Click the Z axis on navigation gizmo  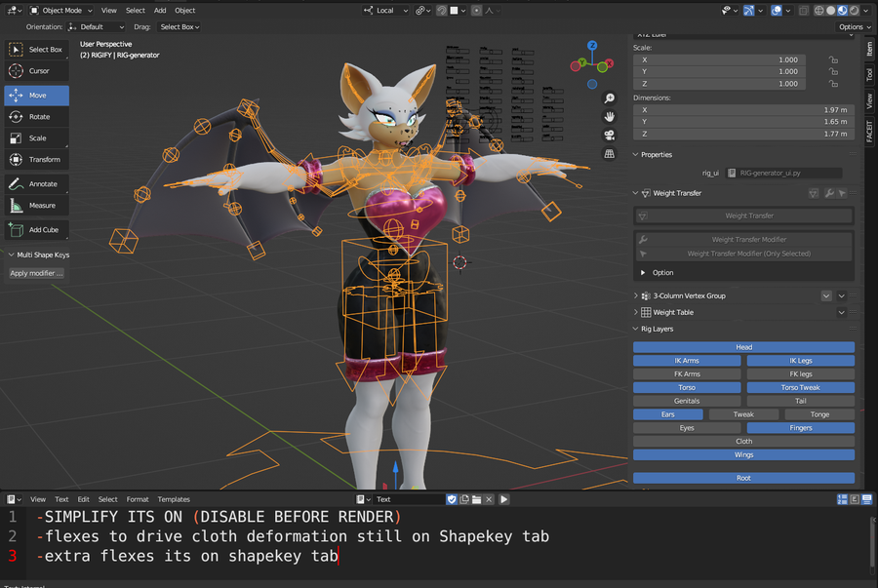(x=592, y=45)
